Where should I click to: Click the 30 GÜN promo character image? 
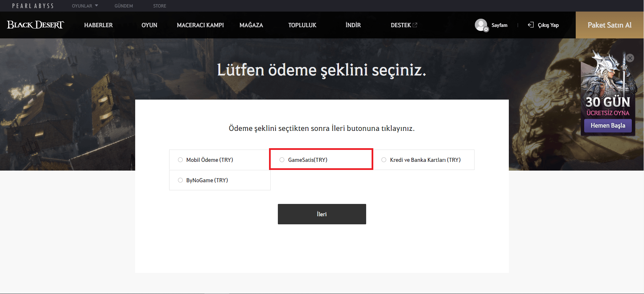[608, 73]
